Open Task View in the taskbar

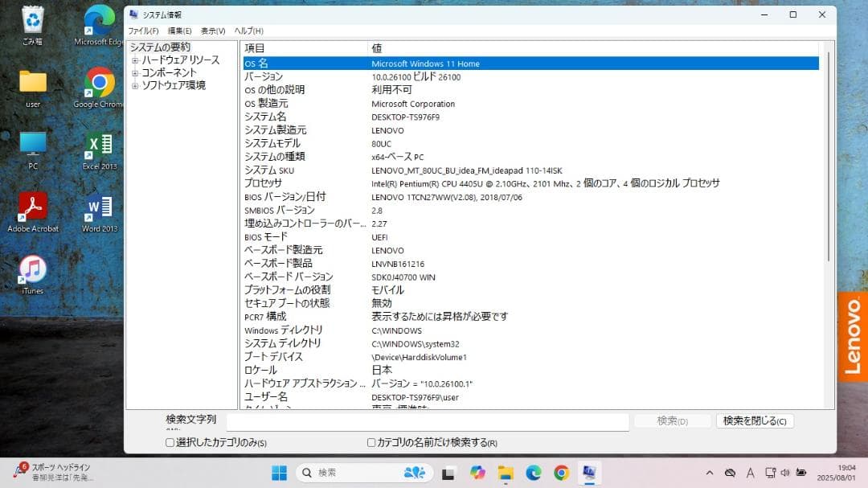(448, 473)
